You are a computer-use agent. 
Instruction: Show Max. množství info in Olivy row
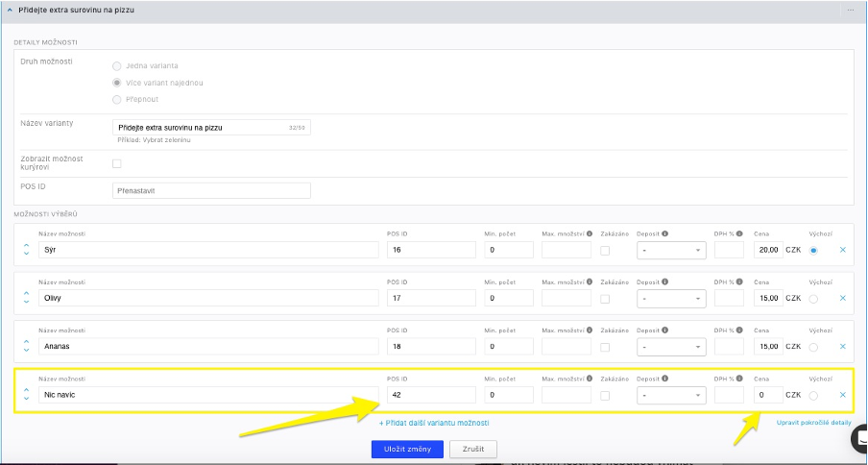tap(590, 281)
